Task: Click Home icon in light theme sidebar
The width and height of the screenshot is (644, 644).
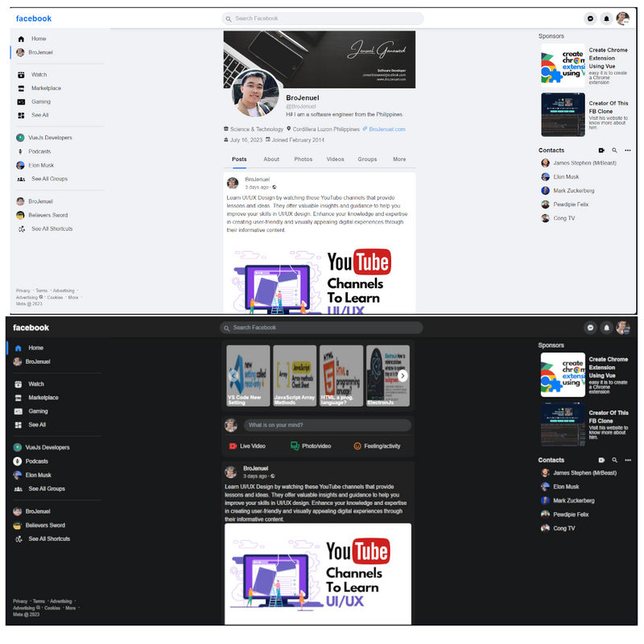Action: (x=22, y=39)
